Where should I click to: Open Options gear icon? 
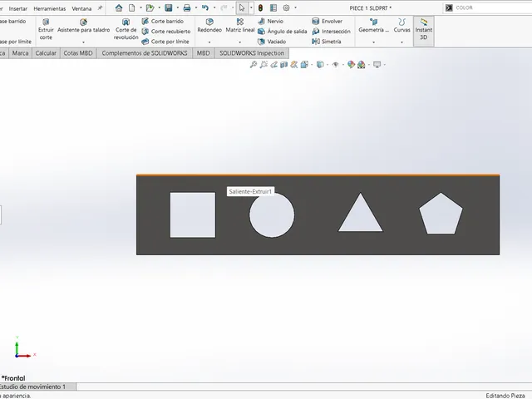(286, 7)
